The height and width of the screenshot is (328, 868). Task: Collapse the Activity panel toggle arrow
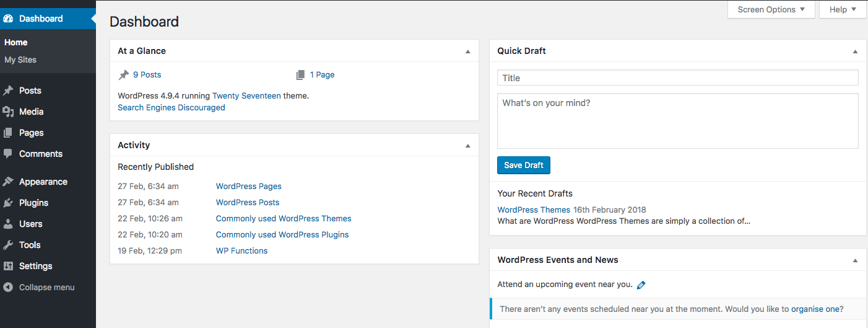(468, 146)
